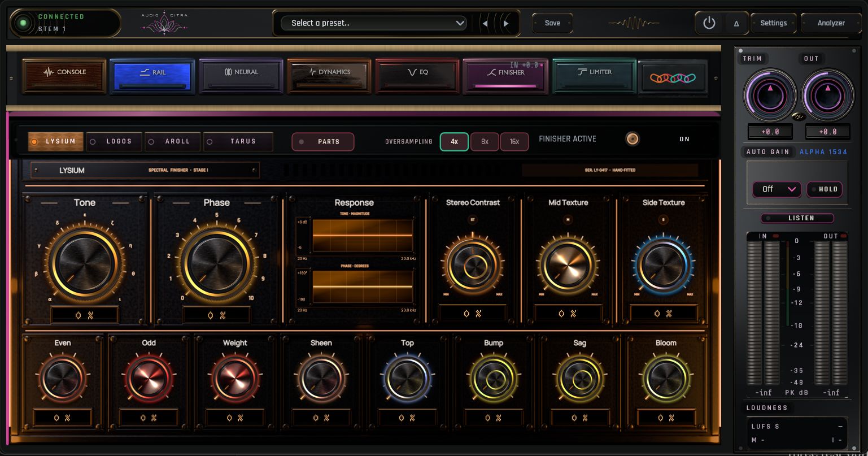Select 4x oversampling
Screen dimensions: 868x456
(454, 142)
